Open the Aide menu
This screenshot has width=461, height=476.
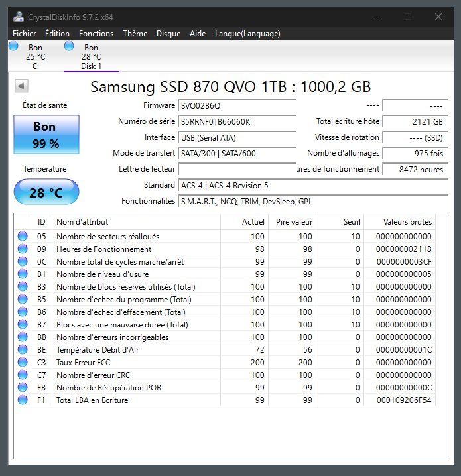[198, 34]
